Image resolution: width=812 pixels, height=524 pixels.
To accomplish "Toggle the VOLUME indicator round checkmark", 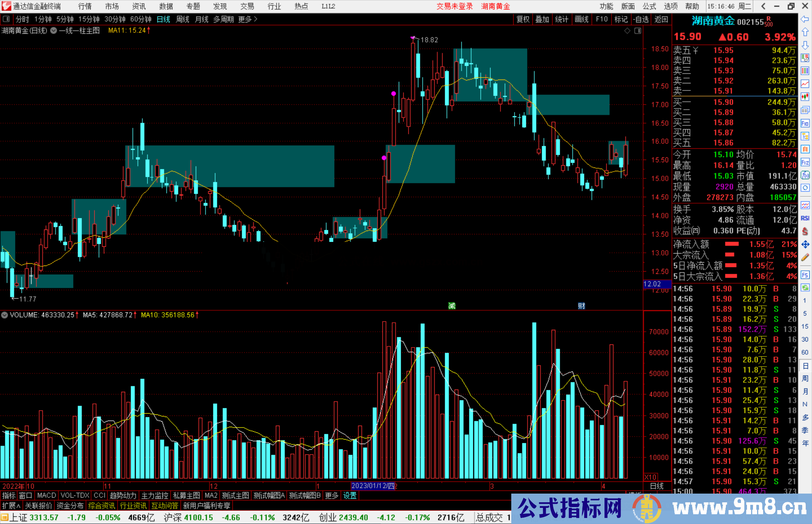I will click(5, 315).
